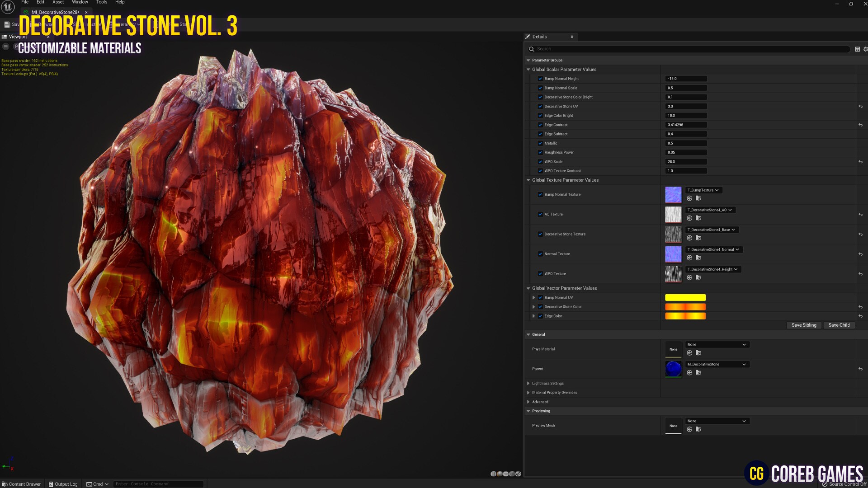Open Details panel settings gear

click(865, 49)
